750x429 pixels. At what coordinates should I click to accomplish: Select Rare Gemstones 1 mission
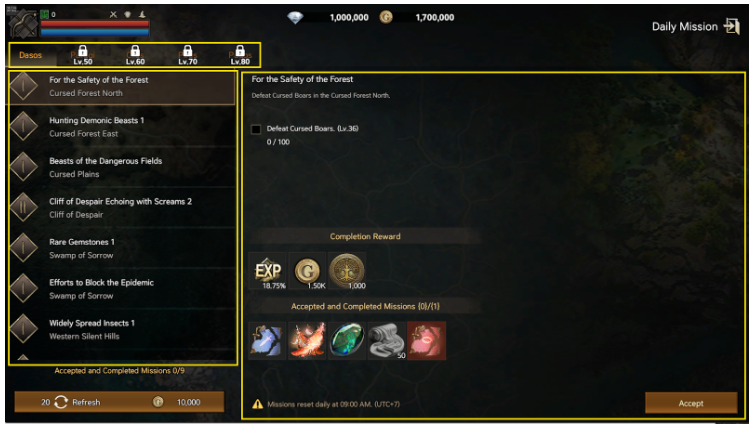point(123,249)
